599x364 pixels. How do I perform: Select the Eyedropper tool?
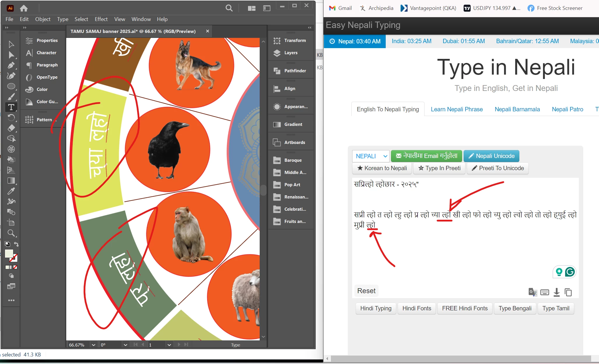pyautogui.click(x=11, y=191)
